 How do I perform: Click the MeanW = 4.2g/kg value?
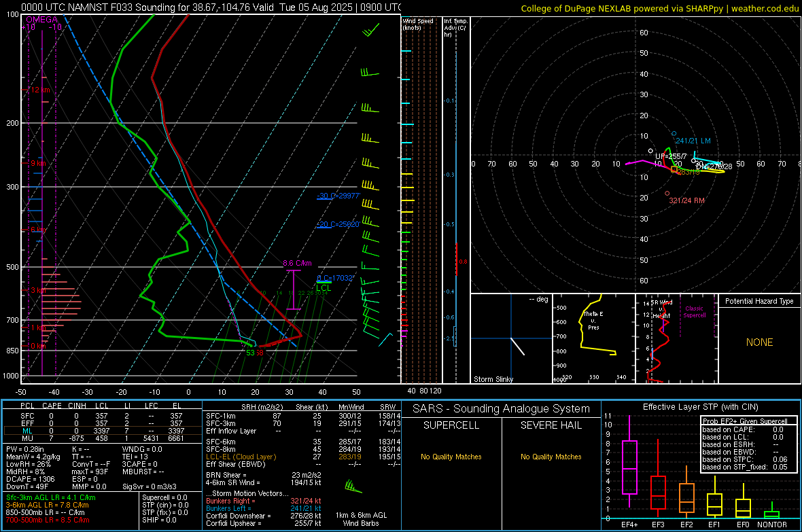tap(33, 457)
